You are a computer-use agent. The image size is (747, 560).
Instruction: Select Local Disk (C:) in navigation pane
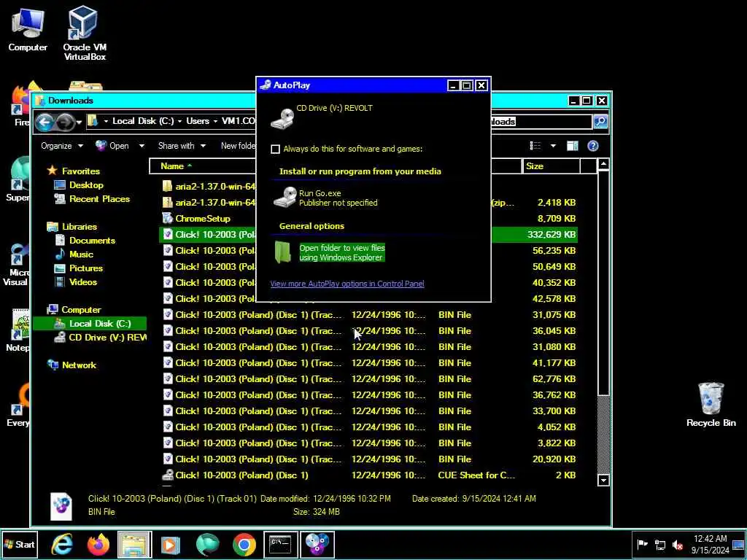90,324
